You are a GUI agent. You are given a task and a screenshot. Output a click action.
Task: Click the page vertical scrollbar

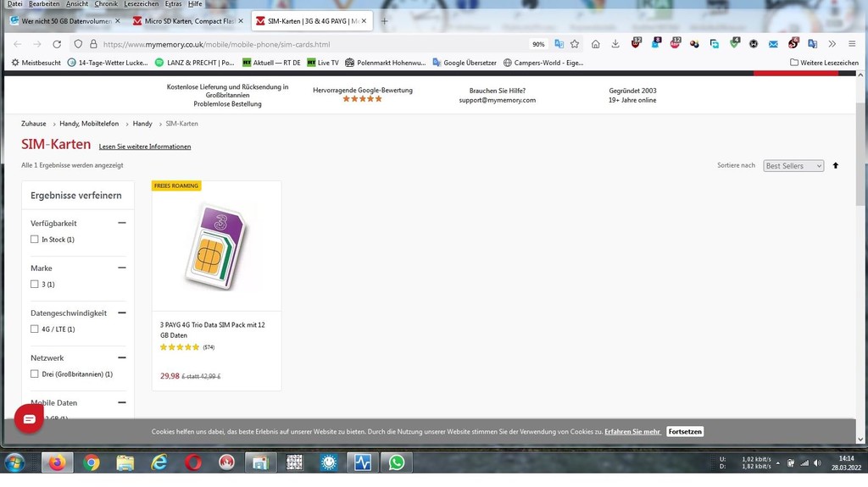click(860, 154)
